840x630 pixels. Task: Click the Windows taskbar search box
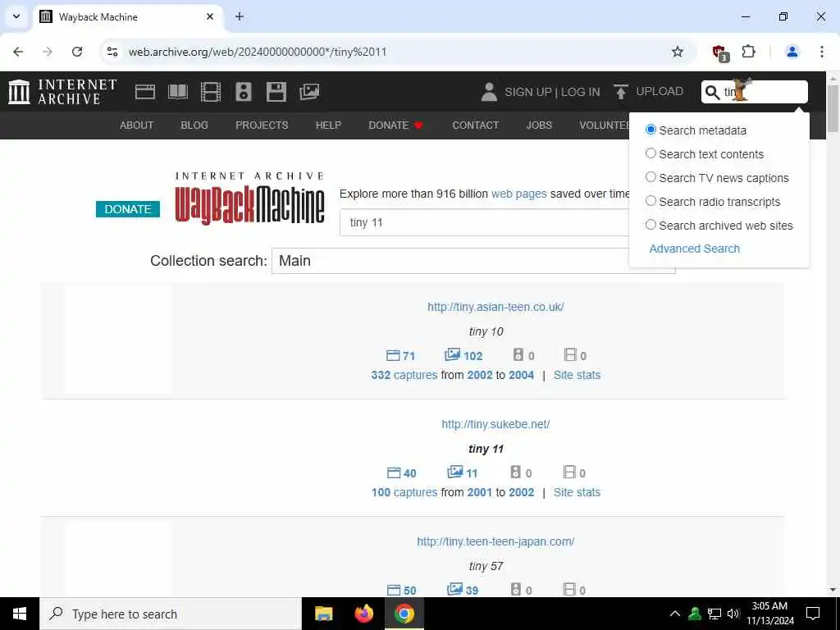tap(171, 614)
